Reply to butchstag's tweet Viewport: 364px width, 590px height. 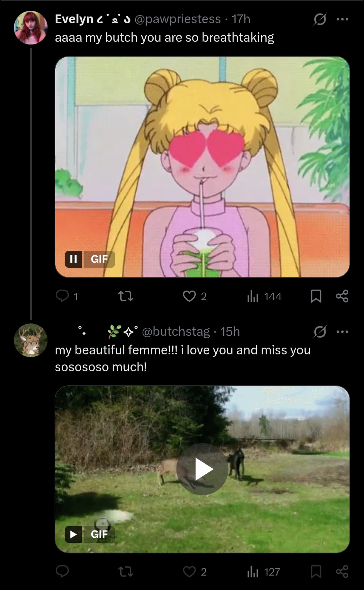pyautogui.click(x=62, y=572)
